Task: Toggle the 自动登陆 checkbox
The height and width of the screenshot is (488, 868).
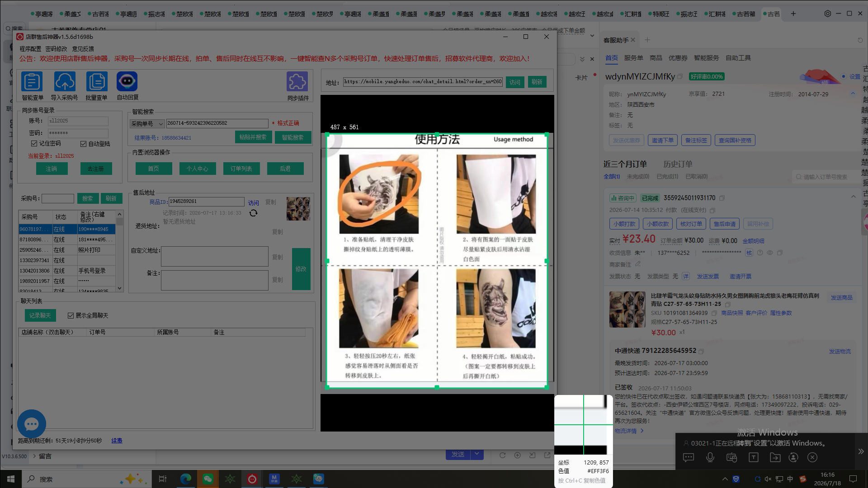Action: [83, 144]
